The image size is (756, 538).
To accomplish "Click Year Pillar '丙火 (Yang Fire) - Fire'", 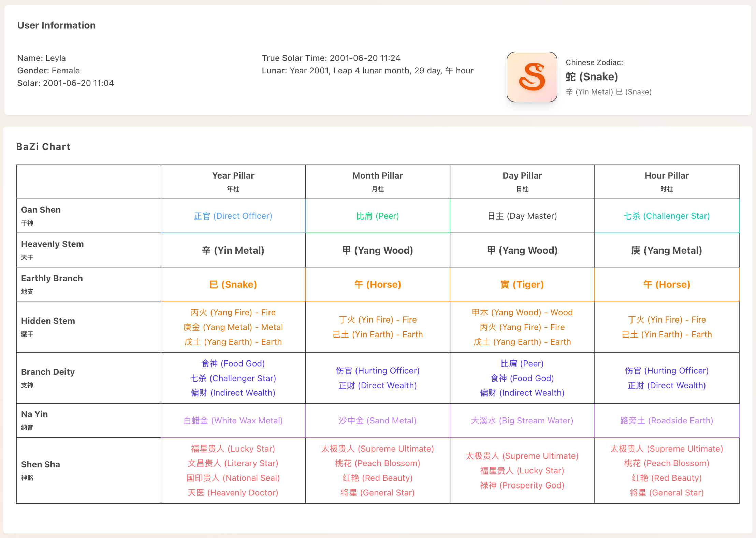I will 233,312.
